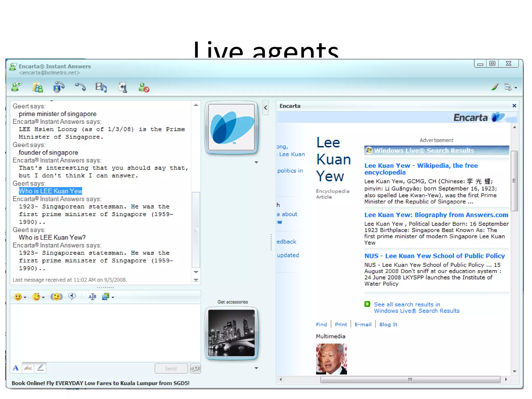Click the font letter A button
Viewport: 532px width, 399px height.
16,368
